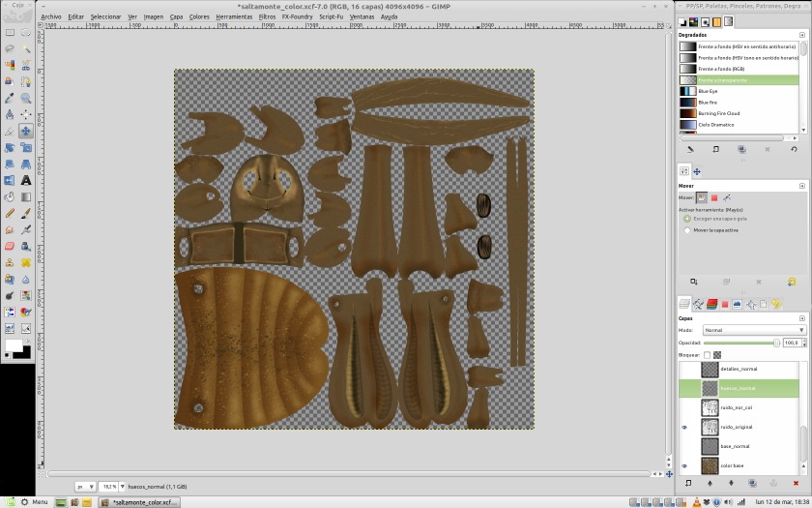Select the Scale tool
812x508 pixels.
(25, 148)
